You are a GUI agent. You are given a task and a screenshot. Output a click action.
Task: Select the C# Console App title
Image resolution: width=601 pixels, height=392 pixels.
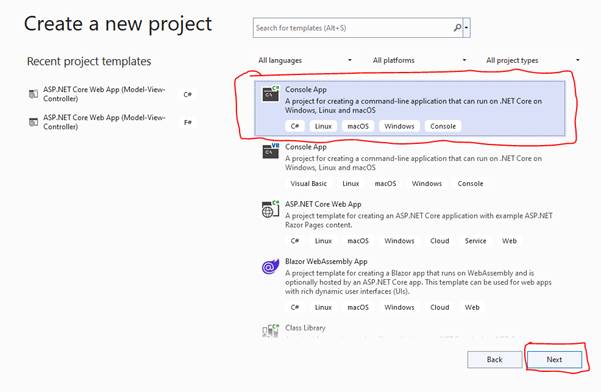305,89
